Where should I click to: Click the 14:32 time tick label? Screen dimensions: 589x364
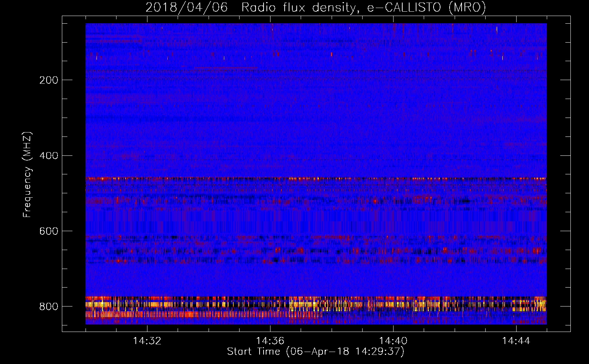tap(147, 341)
